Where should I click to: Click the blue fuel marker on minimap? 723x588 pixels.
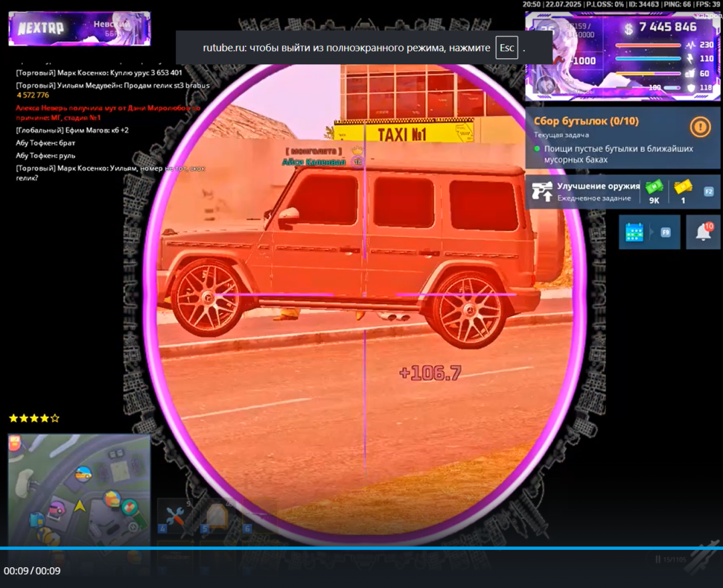(x=36, y=520)
